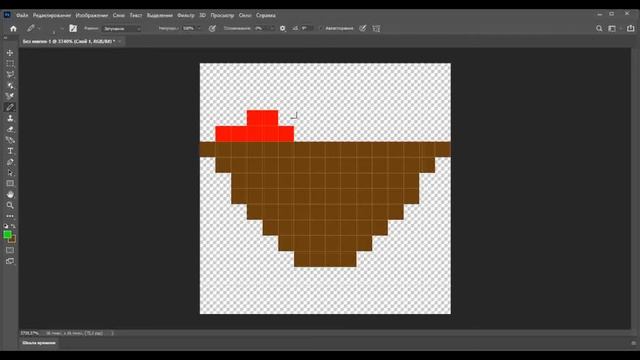Open the Текст menu
The image size is (640, 360).
pyautogui.click(x=136, y=16)
